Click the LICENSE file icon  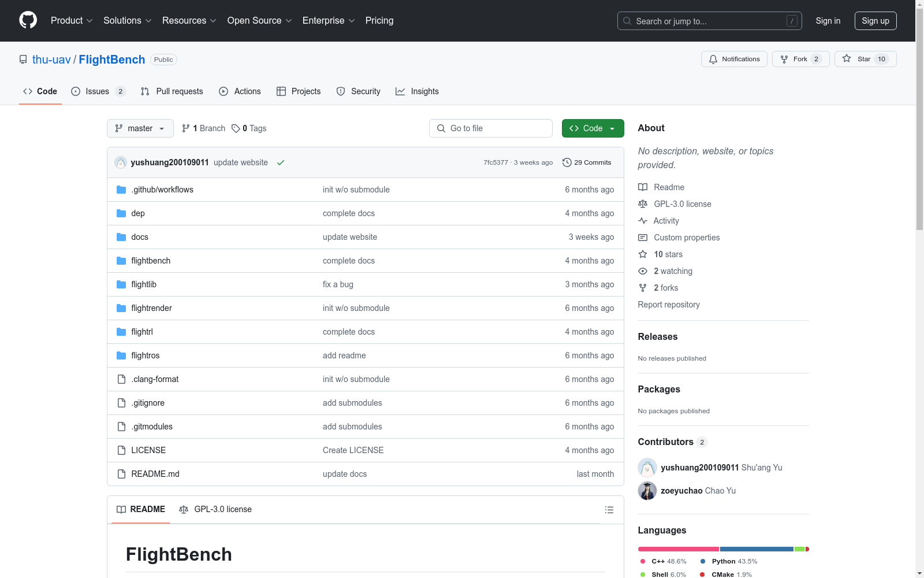tap(121, 450)
